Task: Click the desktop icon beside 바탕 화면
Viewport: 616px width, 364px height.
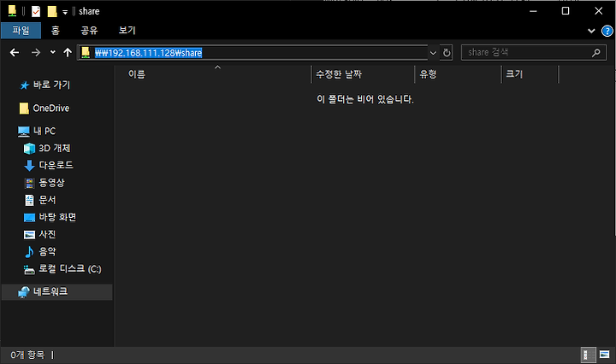Action: (29, 217)
